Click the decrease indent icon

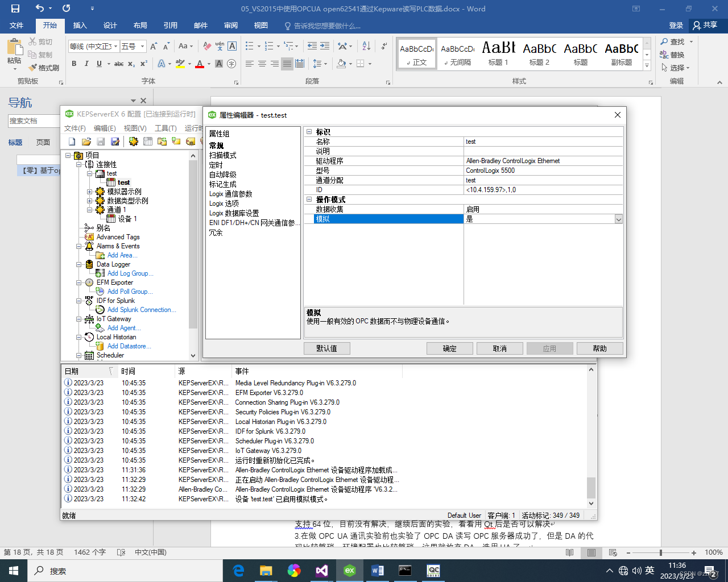coord(312,46)
